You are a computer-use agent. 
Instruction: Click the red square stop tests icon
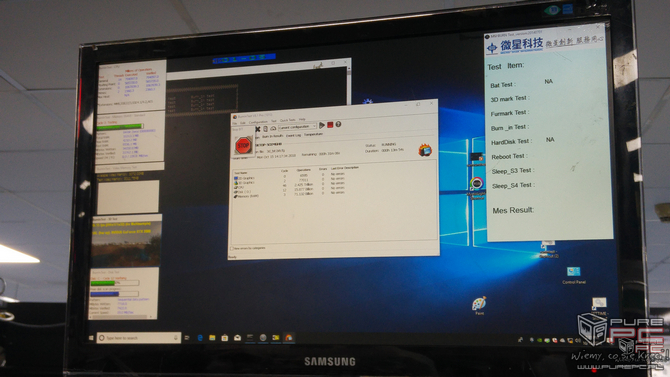tap(330, 125)
